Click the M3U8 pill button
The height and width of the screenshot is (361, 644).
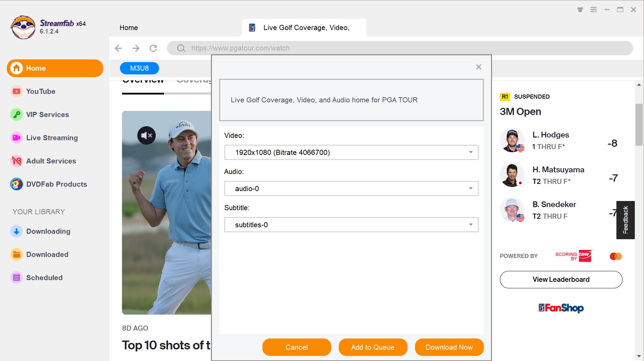click(x=139, y=68)
